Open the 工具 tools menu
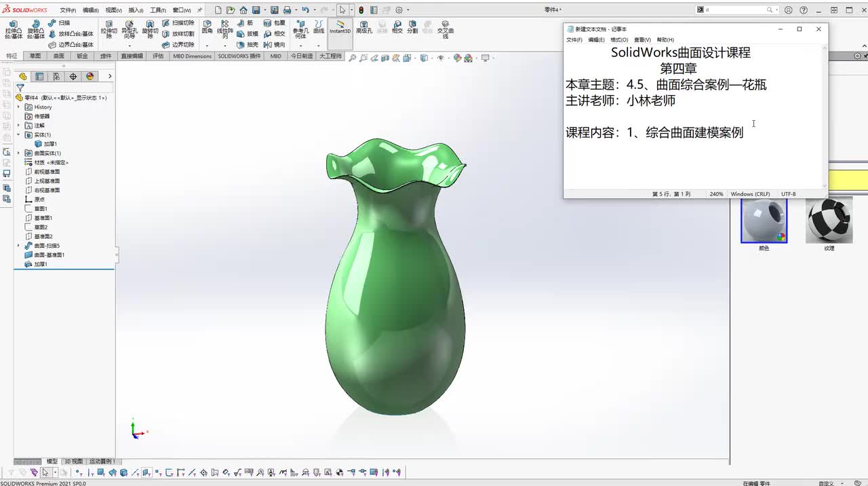This screenshot has height=486, width=868. pos(157,10)
